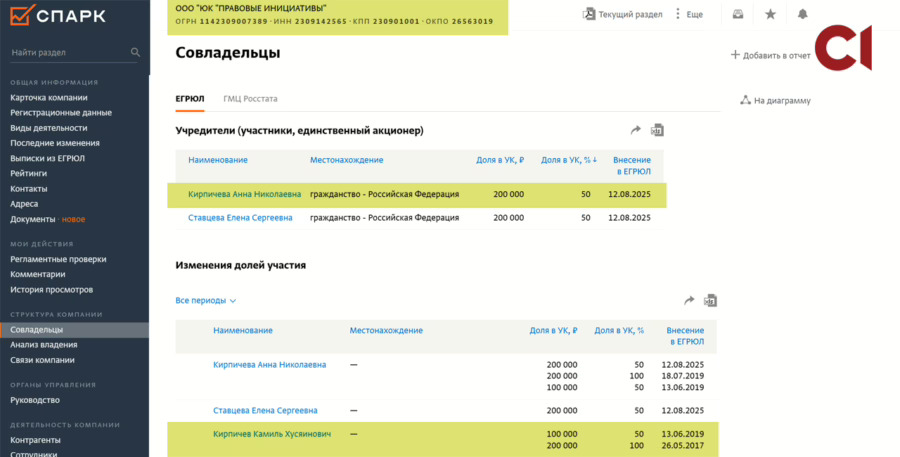The image size is (900, 457).
Task: Share the founders table via arrow icon
Action: click(635, 130)
